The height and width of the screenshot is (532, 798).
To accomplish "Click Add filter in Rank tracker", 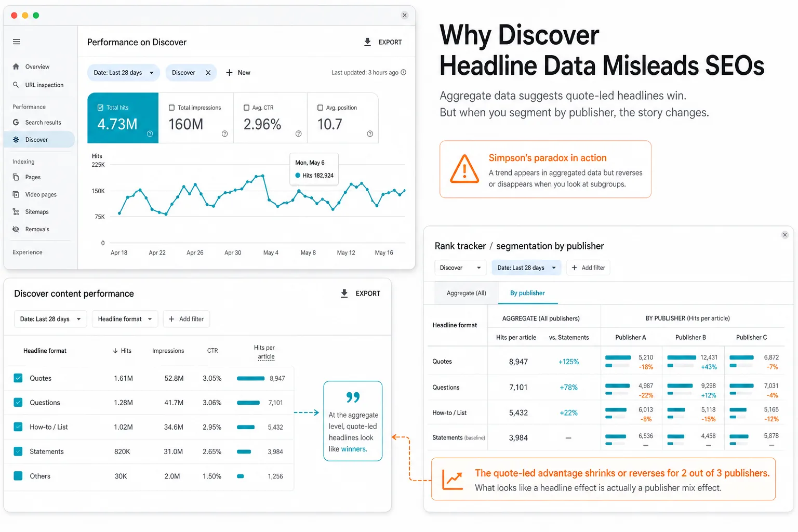I will (x=588, y=268).
